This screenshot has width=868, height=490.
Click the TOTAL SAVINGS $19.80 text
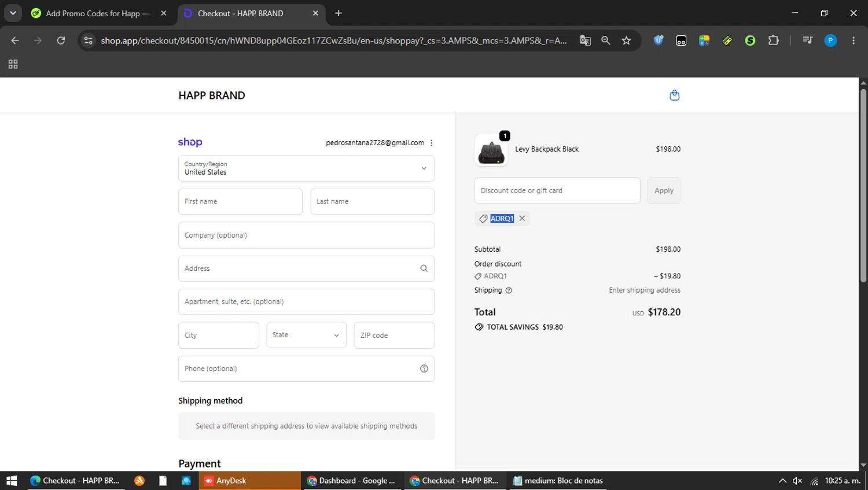point(525,327)
